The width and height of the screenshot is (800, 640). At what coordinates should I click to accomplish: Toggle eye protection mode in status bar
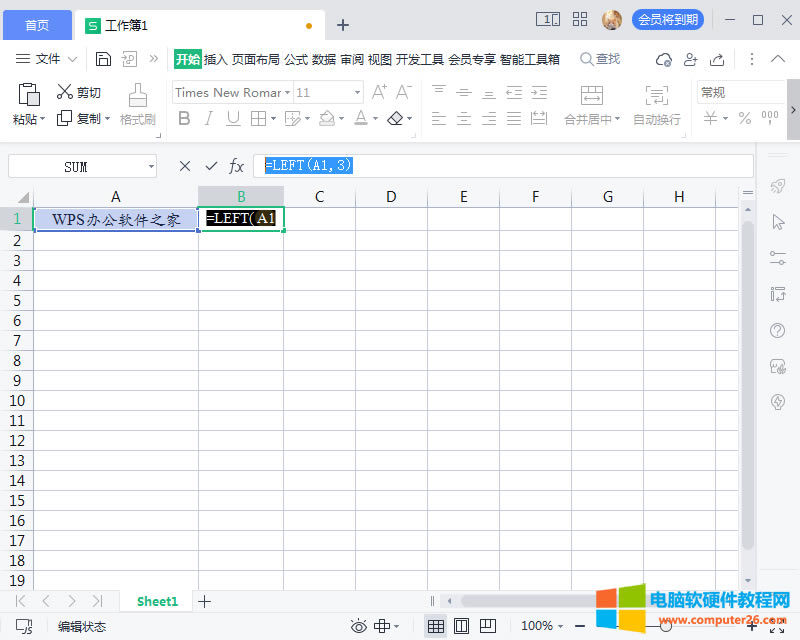tap(358, 626)
